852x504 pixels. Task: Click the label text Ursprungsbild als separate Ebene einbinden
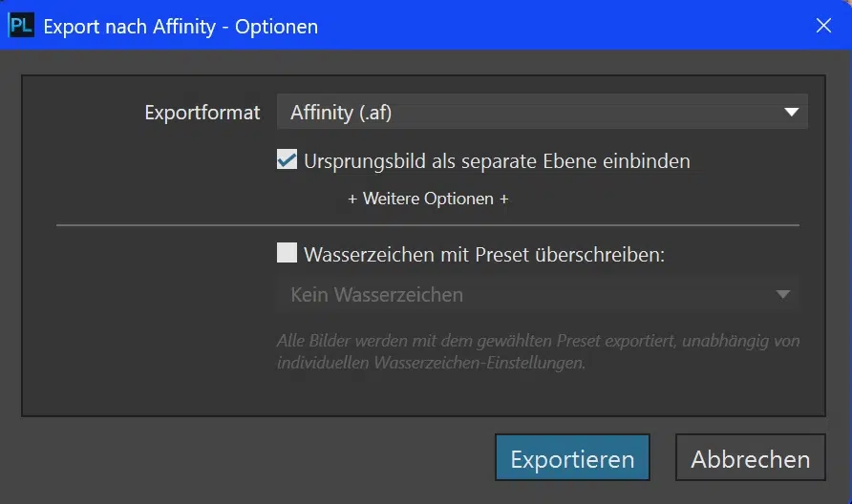click(497, 161)
